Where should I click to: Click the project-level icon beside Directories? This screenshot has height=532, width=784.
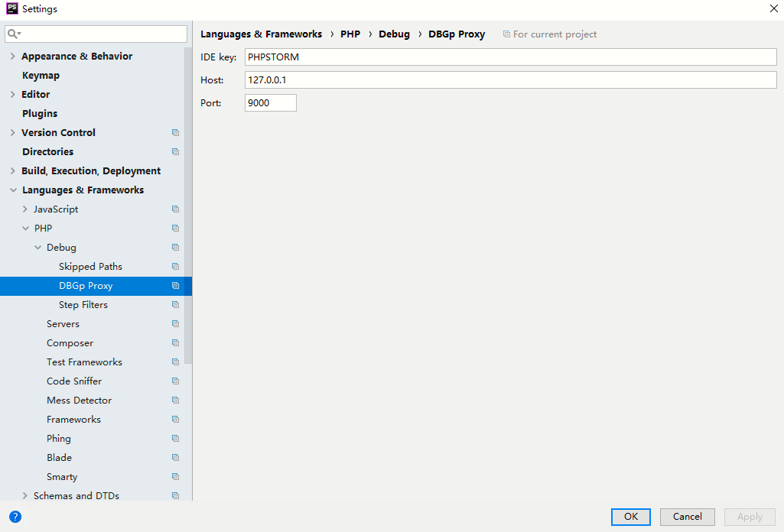tap(175, 152)
